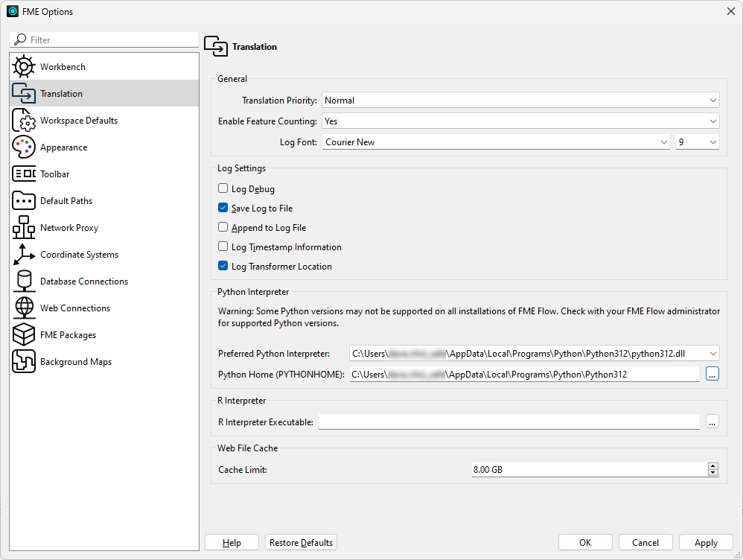Click the Database Connections cylinder icon

24,281
